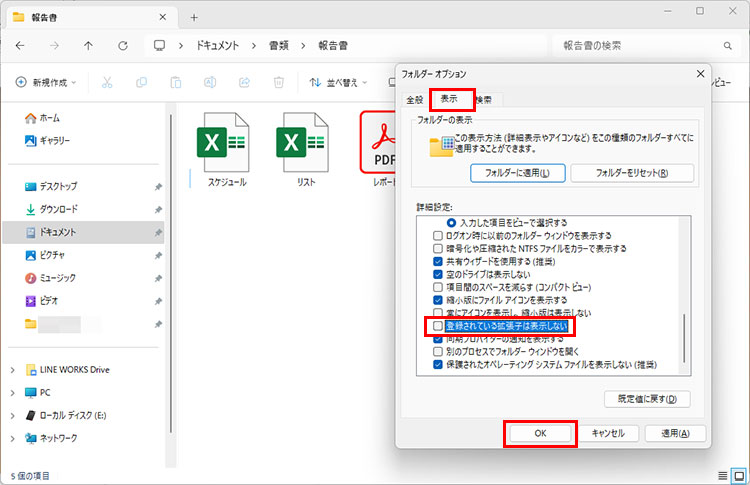Click the refresh icon in the address bar

(122, 46)
